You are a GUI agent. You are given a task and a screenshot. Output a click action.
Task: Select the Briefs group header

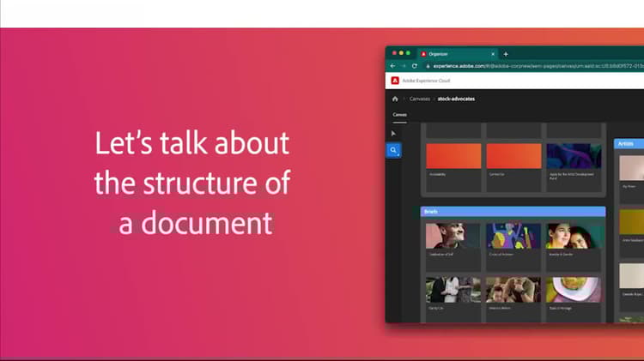pyautogui.click(x=513, y=212)
